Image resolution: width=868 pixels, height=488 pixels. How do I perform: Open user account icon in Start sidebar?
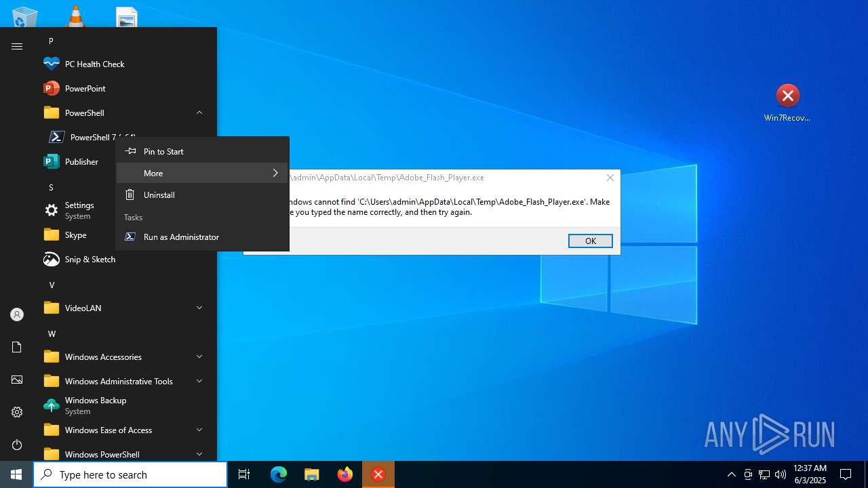point(17,314)
